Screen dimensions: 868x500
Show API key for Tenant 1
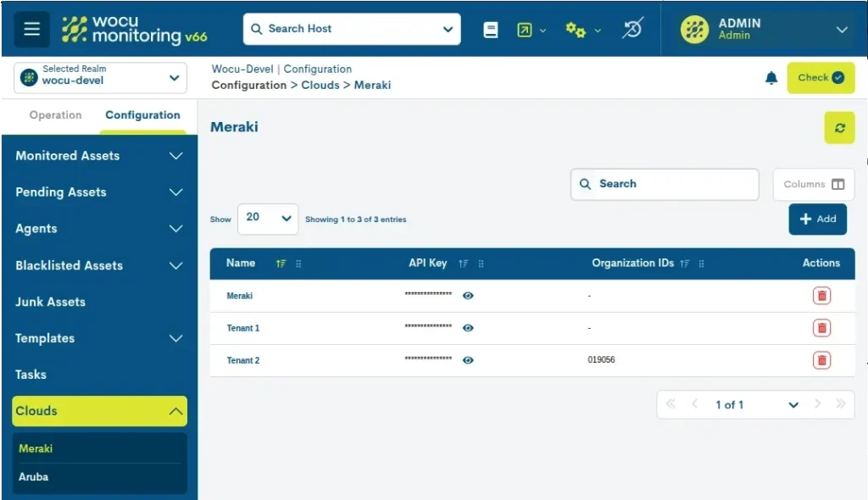(x=468, y=328)
